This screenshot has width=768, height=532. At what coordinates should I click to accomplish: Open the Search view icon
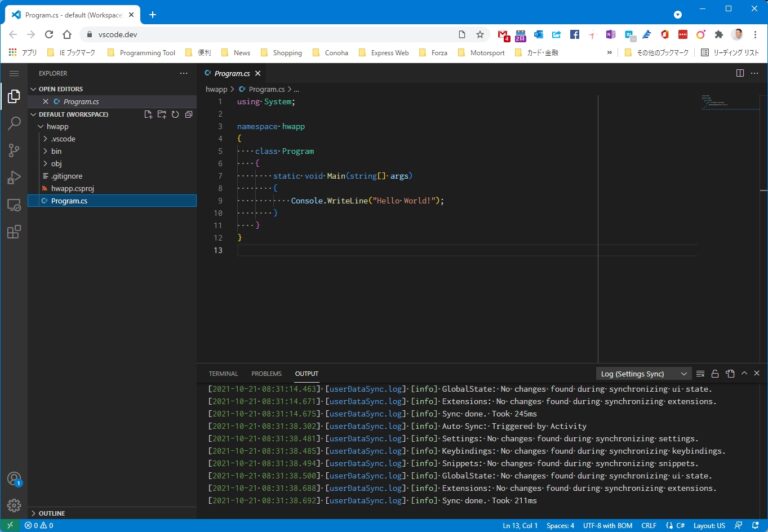click(14, 123)
